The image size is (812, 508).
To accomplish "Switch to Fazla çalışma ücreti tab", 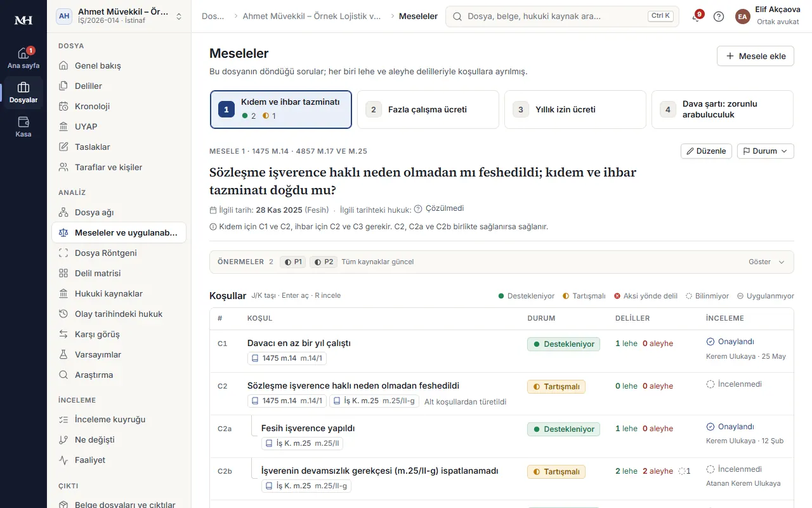I will coord(428,109).
